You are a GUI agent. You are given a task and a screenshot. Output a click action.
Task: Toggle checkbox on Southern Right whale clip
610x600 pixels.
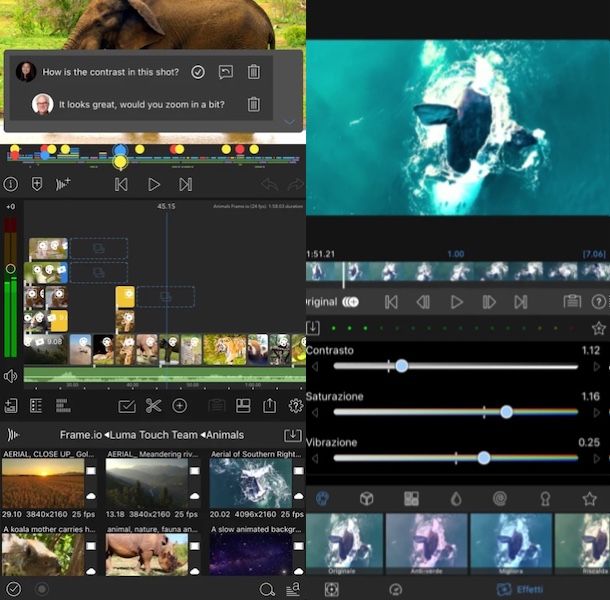[298, 471]
